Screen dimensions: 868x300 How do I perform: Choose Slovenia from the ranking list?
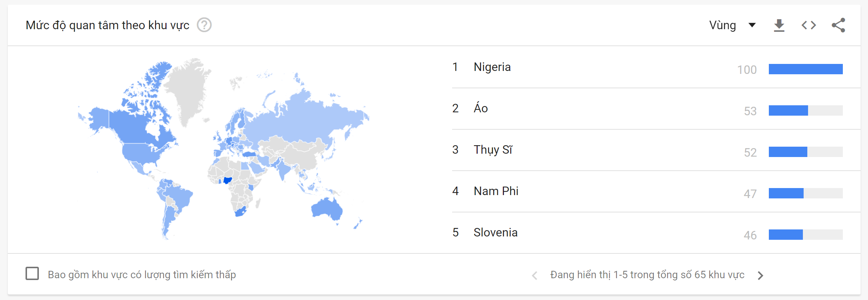tap(495, 232)
